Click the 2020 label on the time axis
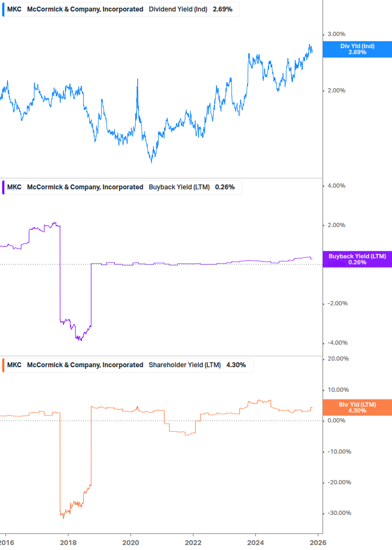 point(131,542)
